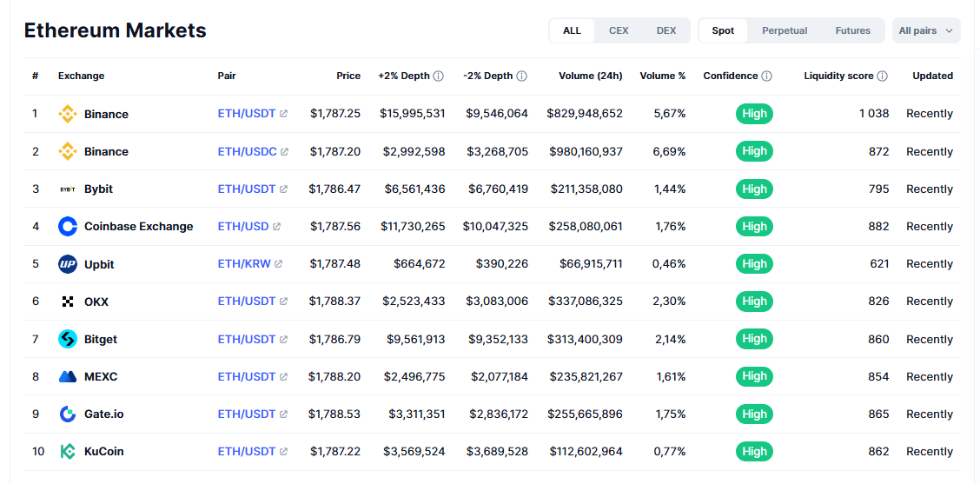Click the Bitget exchange logo

point(68,339)
